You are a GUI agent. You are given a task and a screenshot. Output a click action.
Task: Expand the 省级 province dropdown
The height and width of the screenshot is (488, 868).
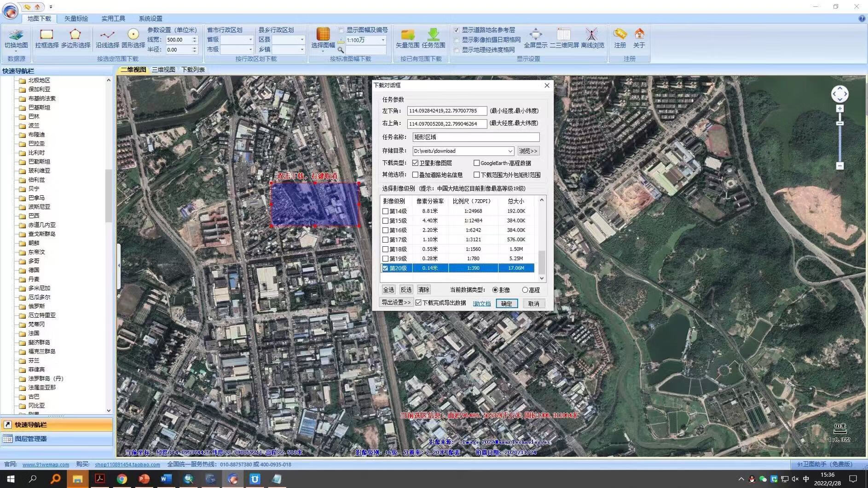[x=250, y=40]
